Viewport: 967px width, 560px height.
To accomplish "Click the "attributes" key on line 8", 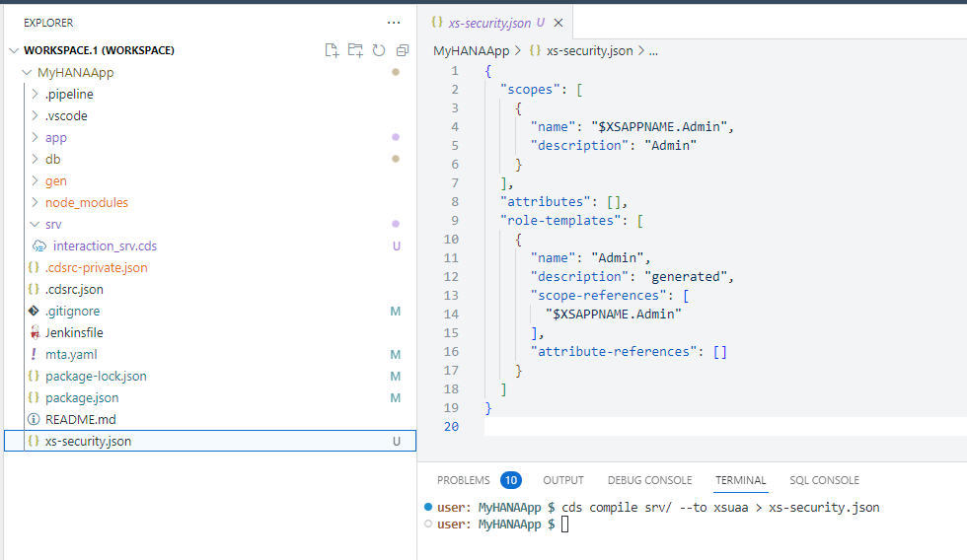I will click(545, 202).
